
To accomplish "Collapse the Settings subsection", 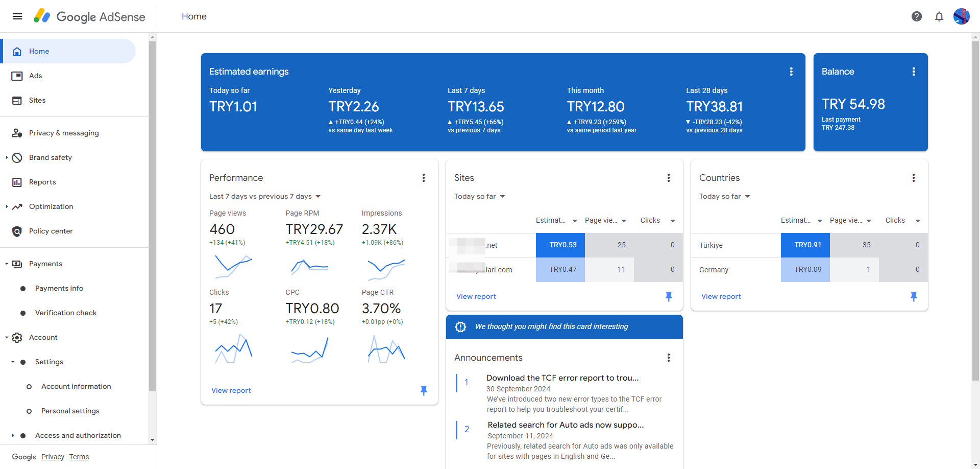I will pyautogui.click(x=13, y=362).
